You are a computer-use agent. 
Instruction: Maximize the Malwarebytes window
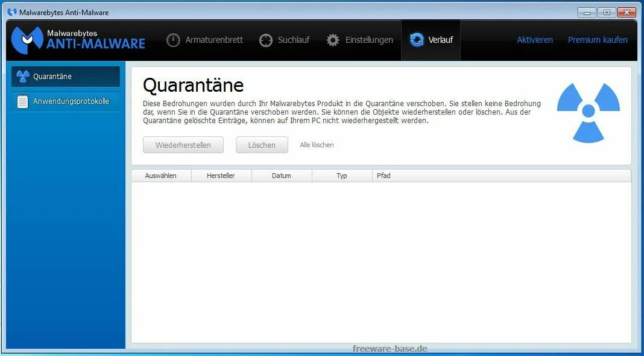607,12
